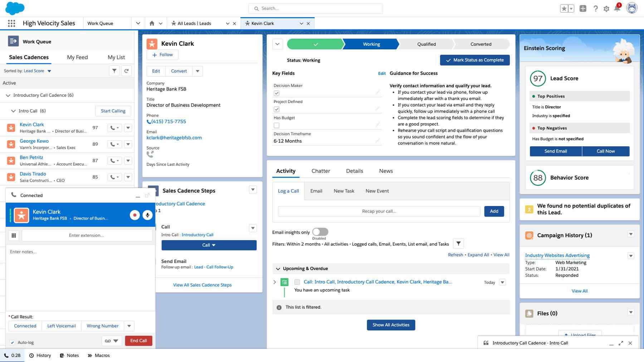Filter the Work Queue list
Viewport: 644px width, 362px height.
tap(114, 71)
